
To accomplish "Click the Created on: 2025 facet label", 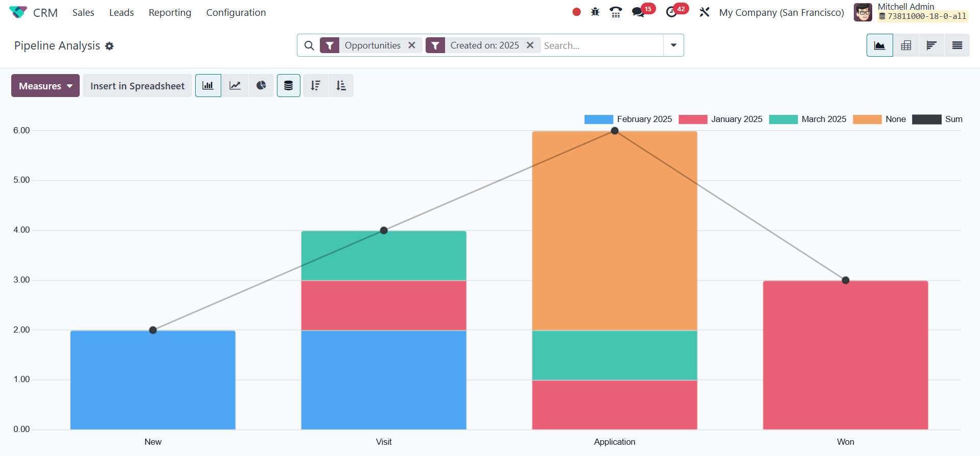I will pyautogui.click(x=484, y=45).
